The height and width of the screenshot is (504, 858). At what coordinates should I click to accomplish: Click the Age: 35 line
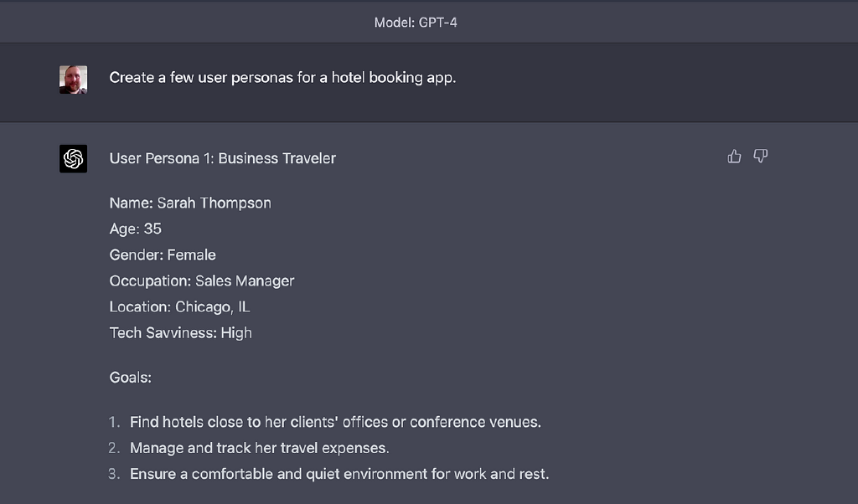[x=136, y=229]
